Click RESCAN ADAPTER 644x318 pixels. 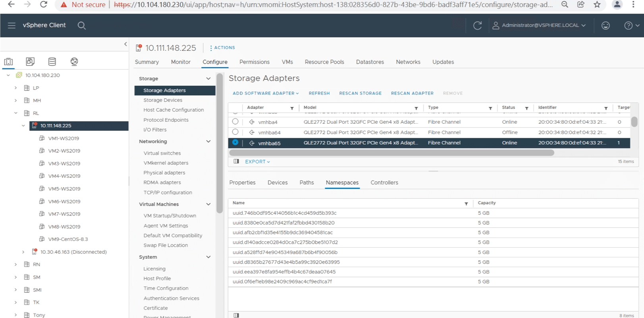point(412,93)
